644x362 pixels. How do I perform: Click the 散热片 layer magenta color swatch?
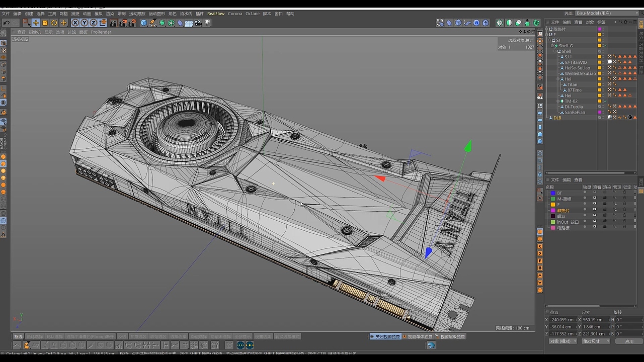coord(553,210)
